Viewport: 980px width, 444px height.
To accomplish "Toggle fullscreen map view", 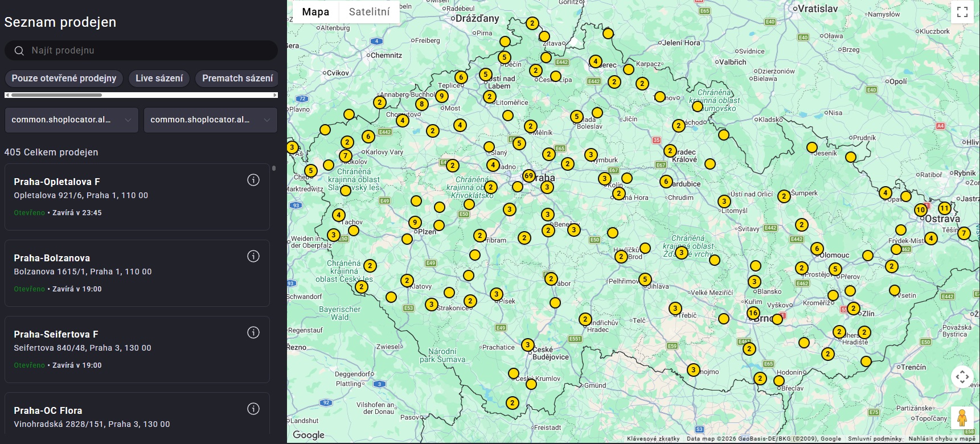I will (x=962, y=12).
